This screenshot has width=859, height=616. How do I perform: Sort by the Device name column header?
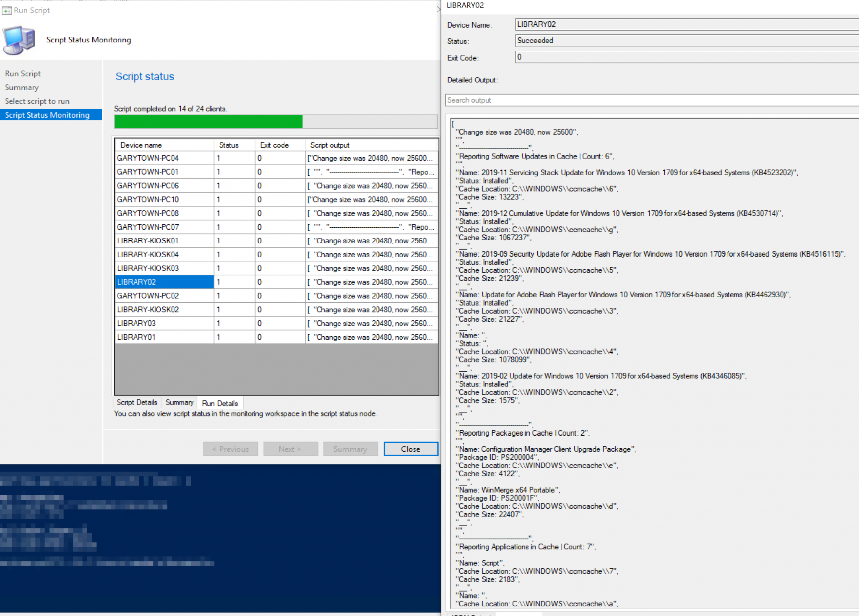(x=141, y=145)
